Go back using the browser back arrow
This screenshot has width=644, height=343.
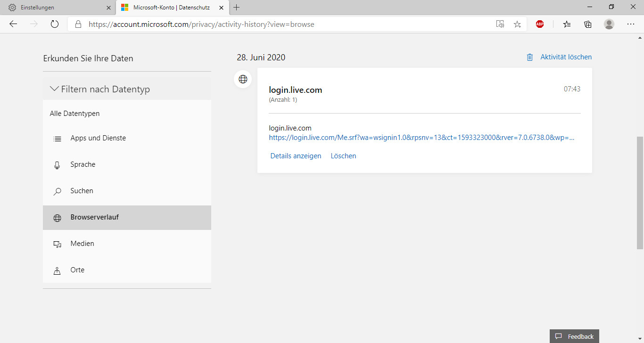[x=13, y=24]
